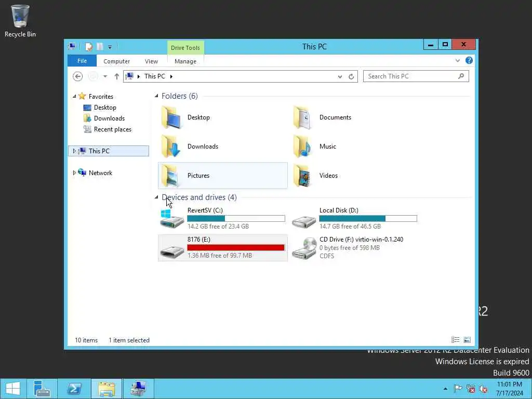This screenshot has width=532, height=399.
Task: Select the RevertSV (C:) drive icon
Action: [172, 219]
